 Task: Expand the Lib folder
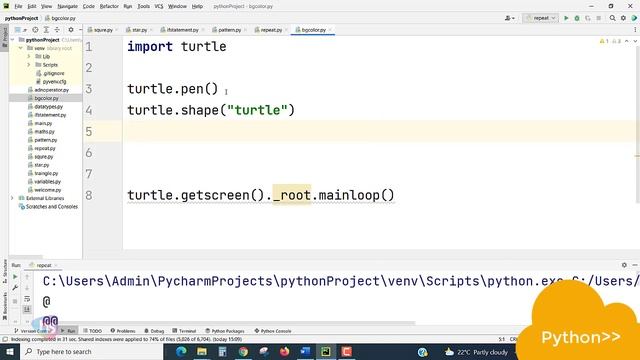point(29,56)
